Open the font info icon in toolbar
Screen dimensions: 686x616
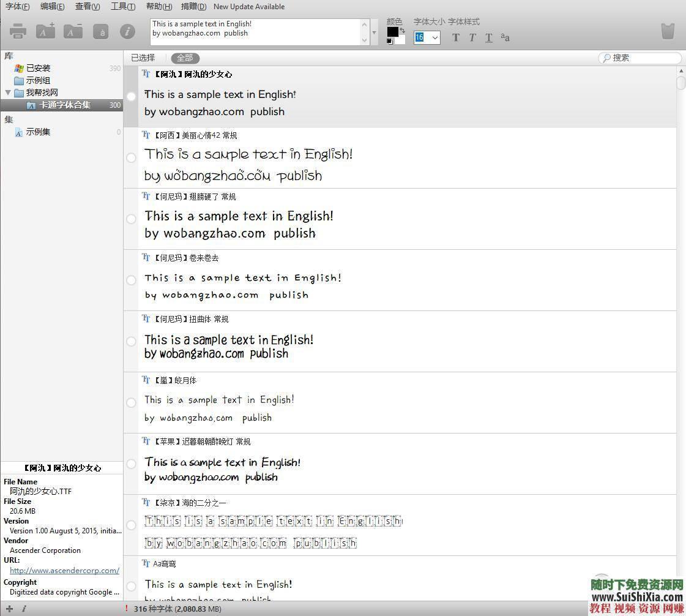(x=127, y=31)
